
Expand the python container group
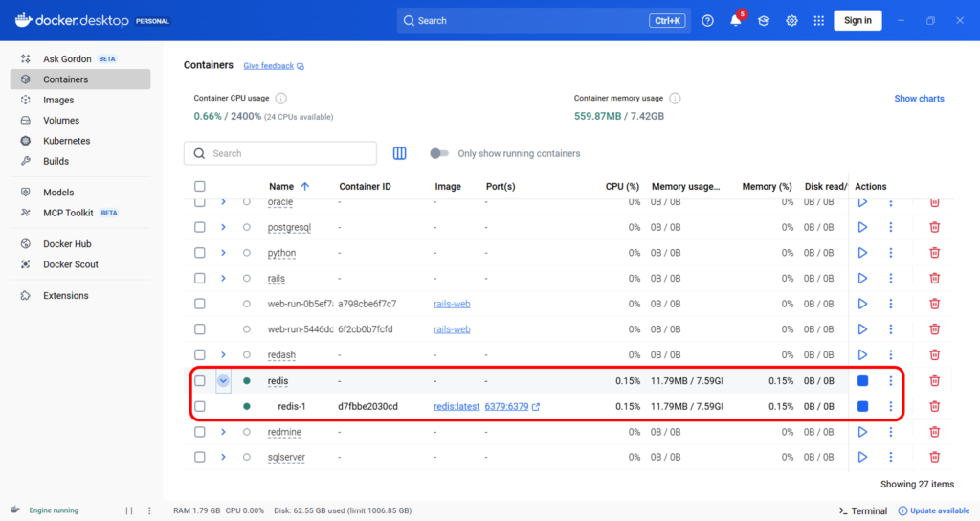point(223,253)
